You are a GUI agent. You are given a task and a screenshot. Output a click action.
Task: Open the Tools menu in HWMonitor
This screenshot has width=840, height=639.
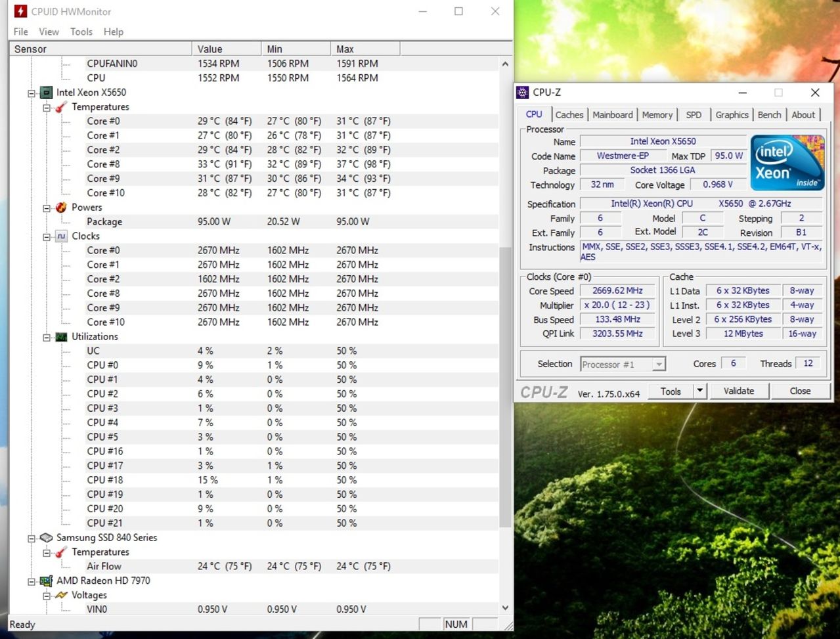point(81,32)
